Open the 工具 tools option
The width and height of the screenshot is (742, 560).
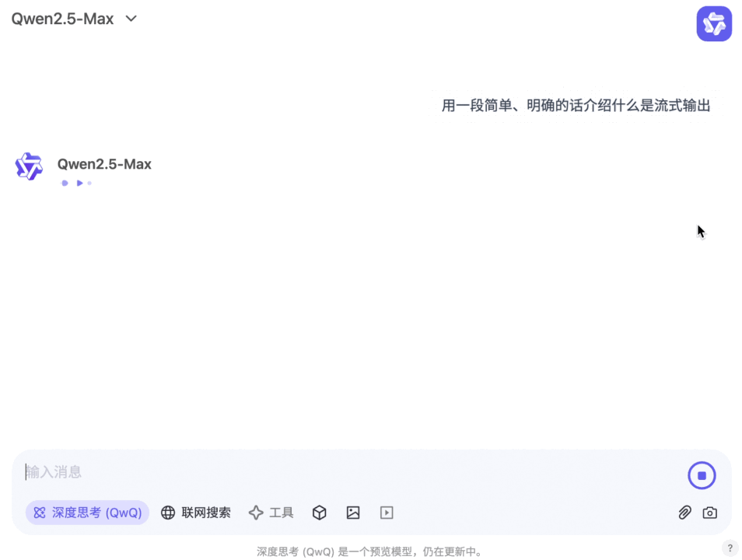(x=271, y=513)
